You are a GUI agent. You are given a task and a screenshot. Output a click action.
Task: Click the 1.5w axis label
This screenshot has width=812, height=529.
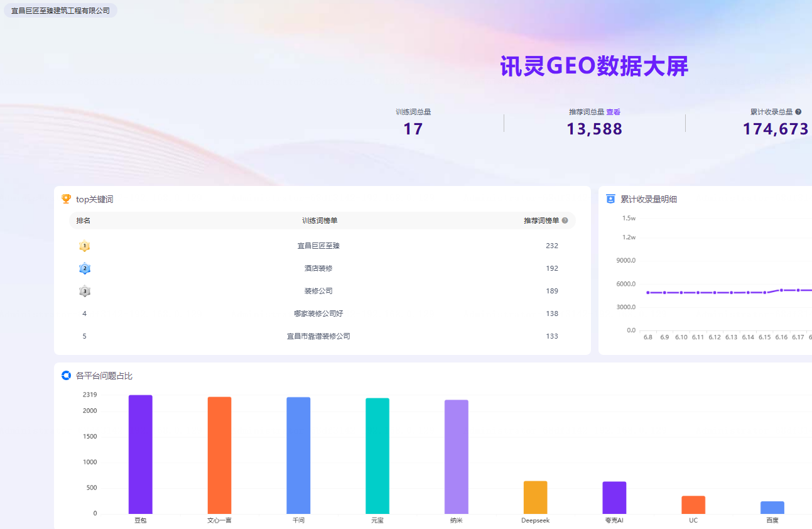629,218
